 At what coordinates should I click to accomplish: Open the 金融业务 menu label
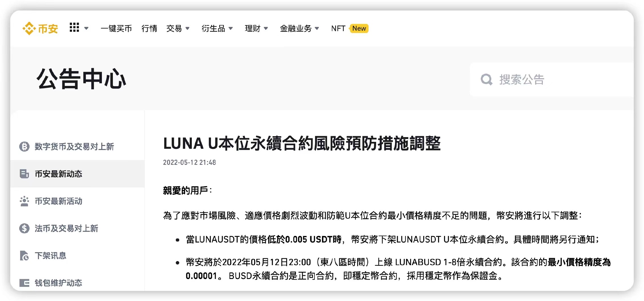(296, 29)
